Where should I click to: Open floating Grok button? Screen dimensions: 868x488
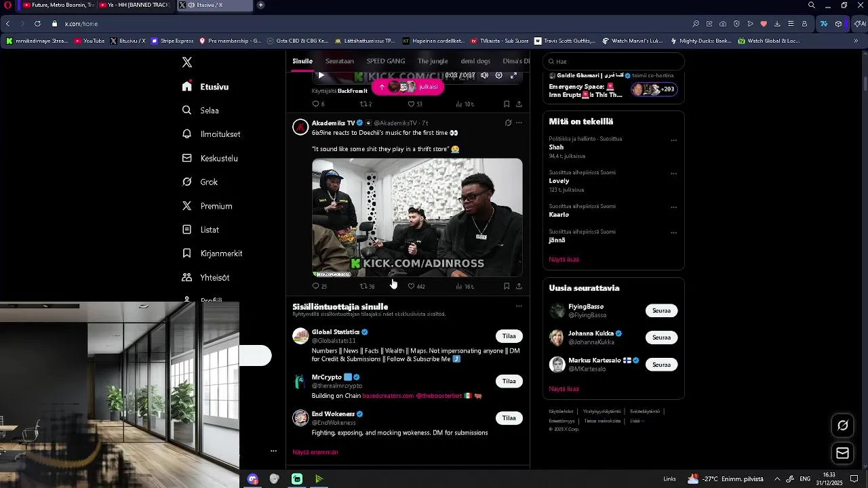point(843,425)
